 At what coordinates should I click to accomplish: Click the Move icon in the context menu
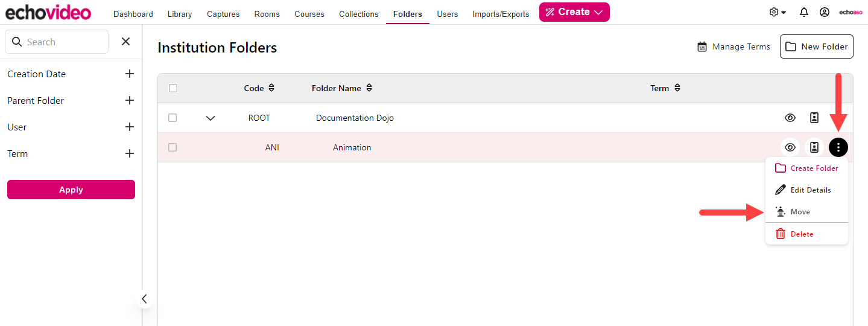pyautogui.click(x=781, y=211)
